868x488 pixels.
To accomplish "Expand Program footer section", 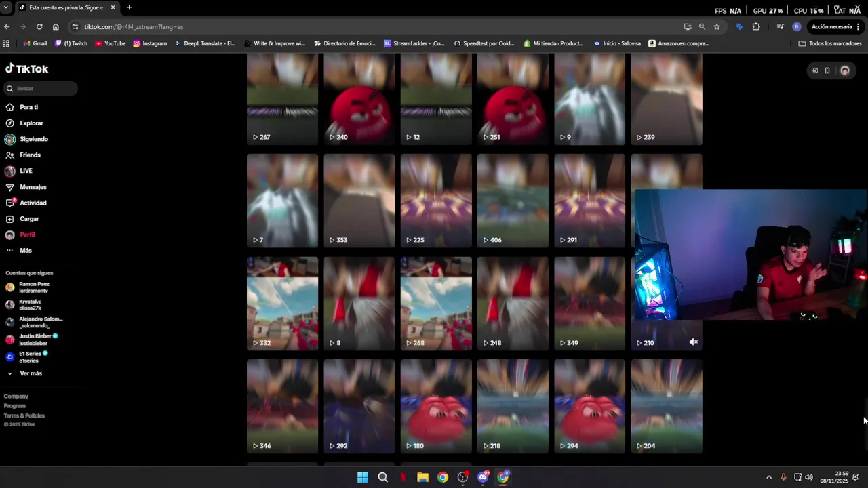I will 15,406.
